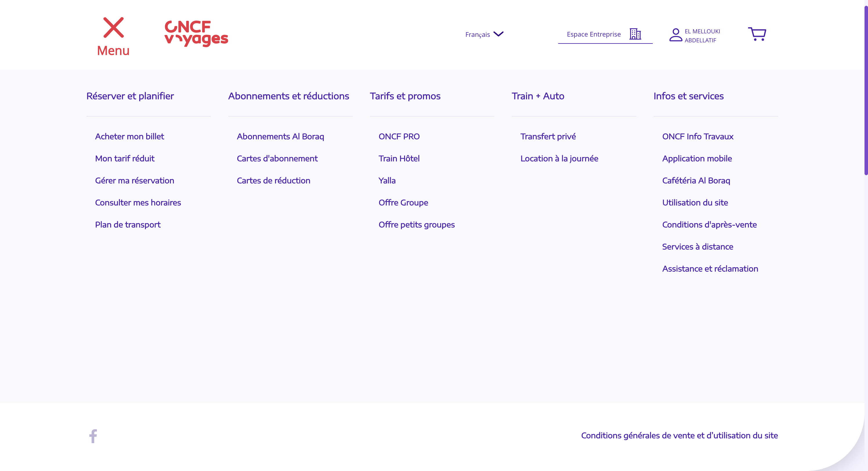This screenshot has height=471, width=868.
Task: Close the menu with the red X
Action: pyautogui.click(x=113, y=28)
